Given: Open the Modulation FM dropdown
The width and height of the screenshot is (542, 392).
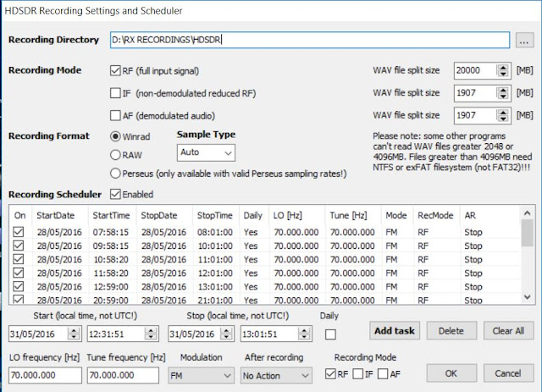Looking at the screenshot, I should click(201, 375).
